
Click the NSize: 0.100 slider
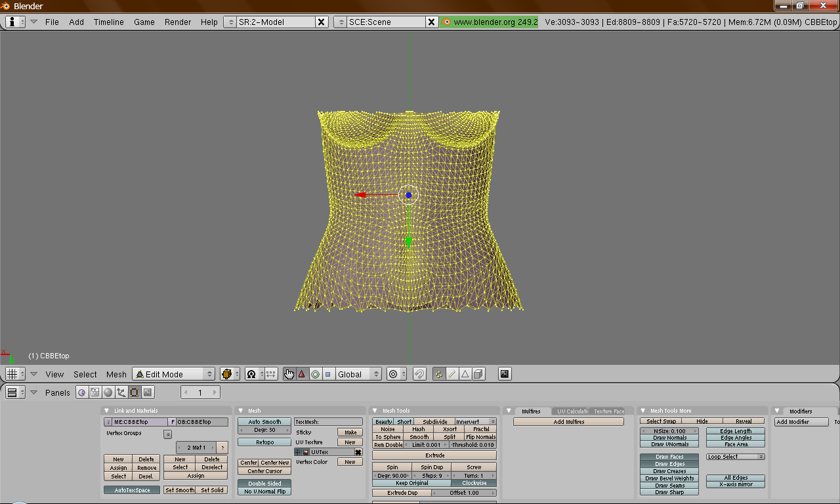click(669, 431)
